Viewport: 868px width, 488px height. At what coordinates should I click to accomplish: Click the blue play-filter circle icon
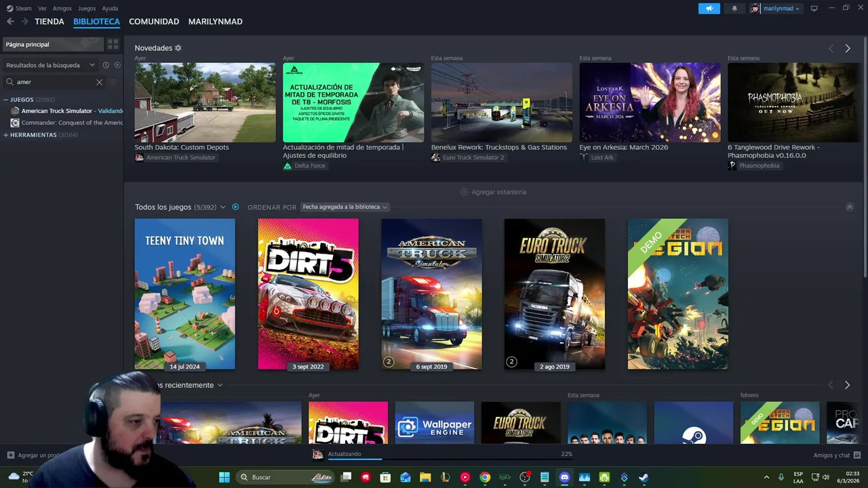(235, 207)
